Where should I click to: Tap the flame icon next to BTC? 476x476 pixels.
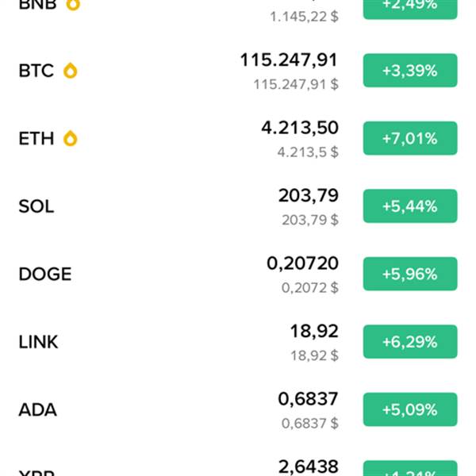[x=71, y=71]
